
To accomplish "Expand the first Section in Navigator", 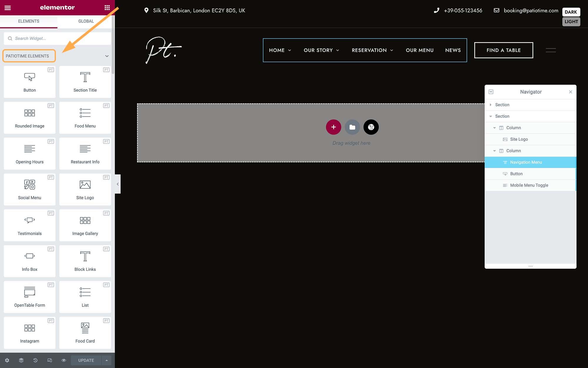I will point(490,105).
